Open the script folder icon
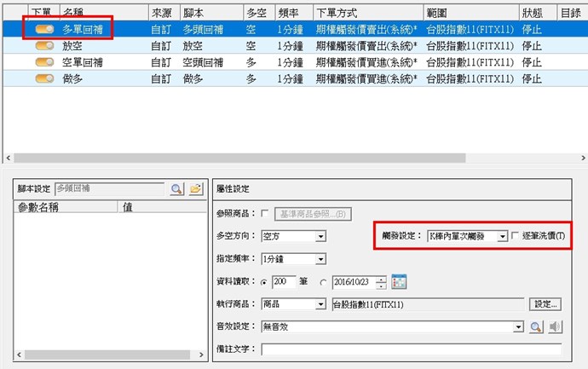This screenshot has height=369, width=588. tap(196, 188)
